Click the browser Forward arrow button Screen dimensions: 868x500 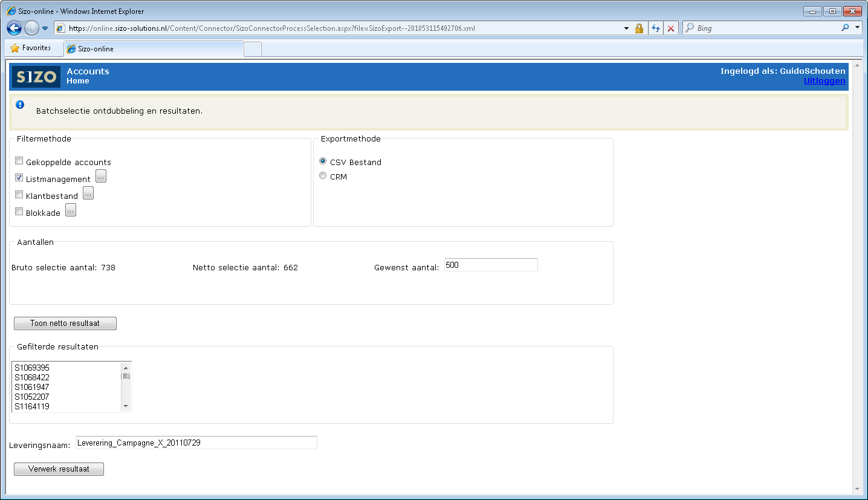[x=31, y=28]
